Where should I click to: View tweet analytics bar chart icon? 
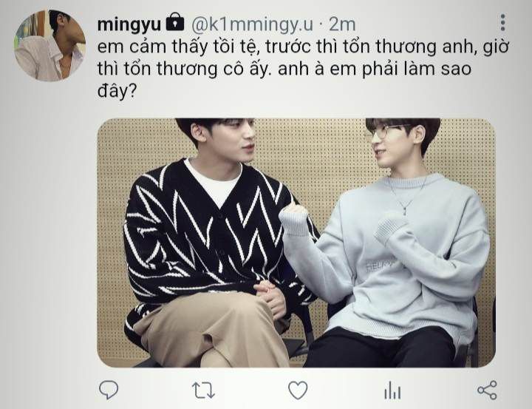pyautogui.click(x=392, y=390)
